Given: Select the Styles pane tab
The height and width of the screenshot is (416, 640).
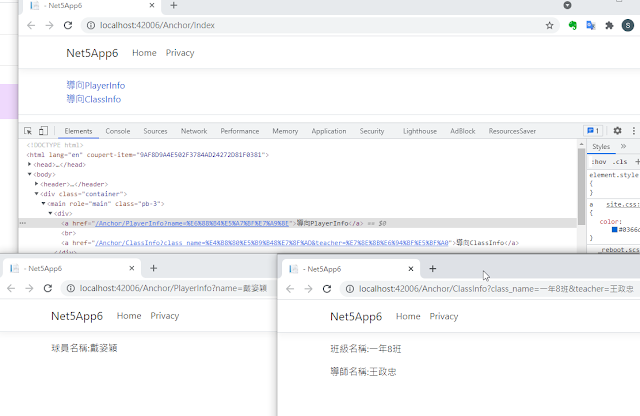Looking at the screenshot, I should coord(601,146).
